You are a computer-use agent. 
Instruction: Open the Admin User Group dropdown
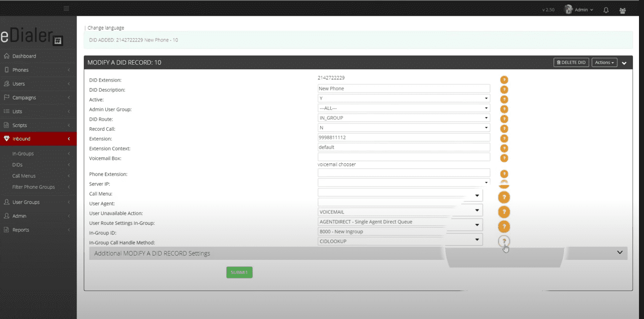tap(403, 108)
